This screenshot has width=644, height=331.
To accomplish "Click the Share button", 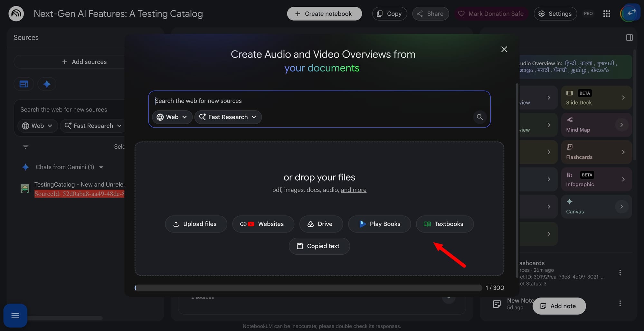I will (430, 14).
